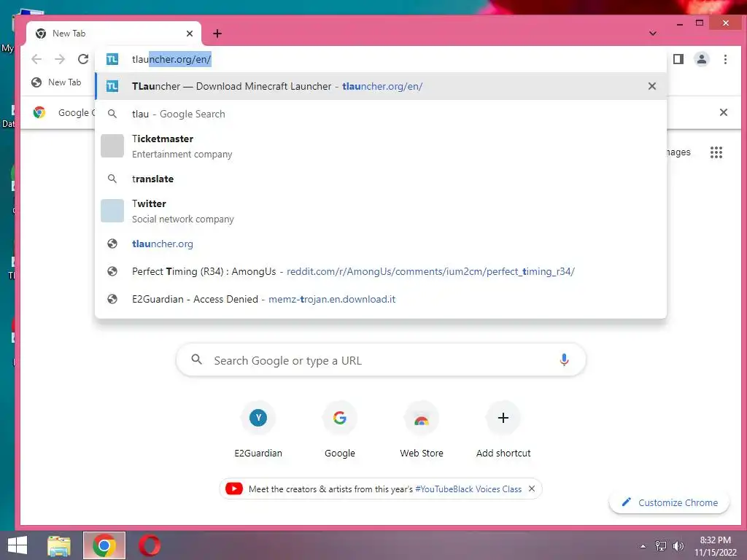The height and width of the screenshot is (560, 747).
Task: Select E2Guardian Access Denied suggestion
Action: pos(381,299)
